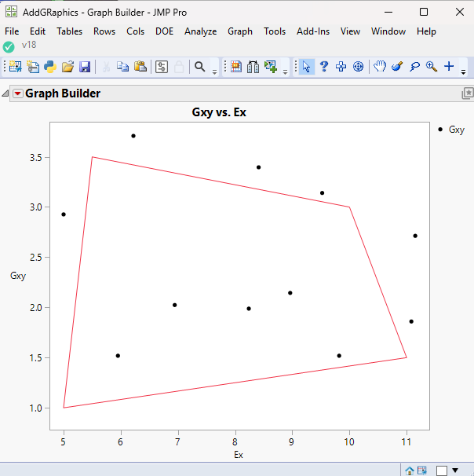
Task: Click the Copy toolbar icon
Action: [x=123, y=67]
